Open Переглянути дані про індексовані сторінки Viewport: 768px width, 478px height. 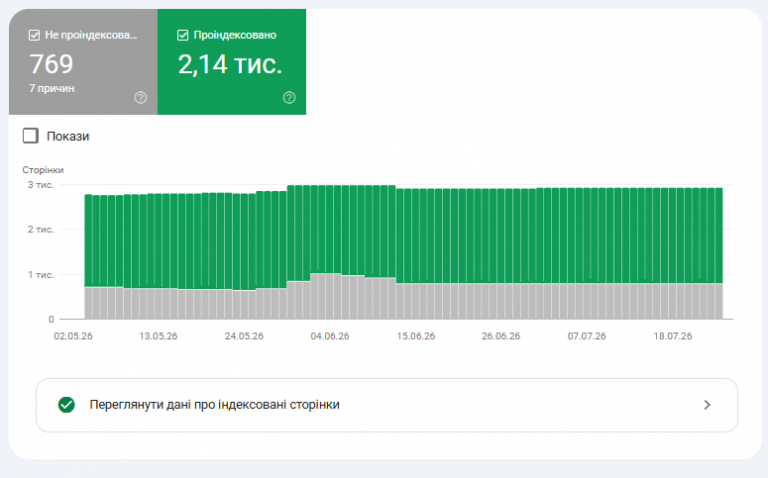coord(387,405)
